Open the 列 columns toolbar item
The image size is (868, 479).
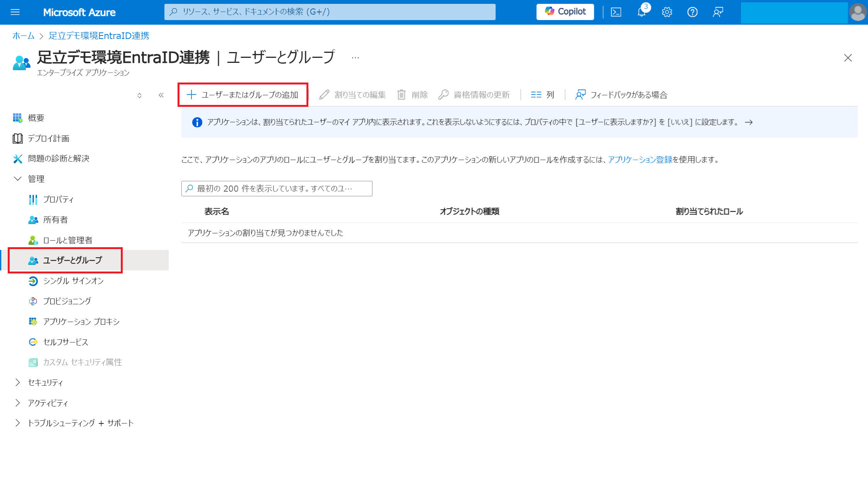point(543,95)
